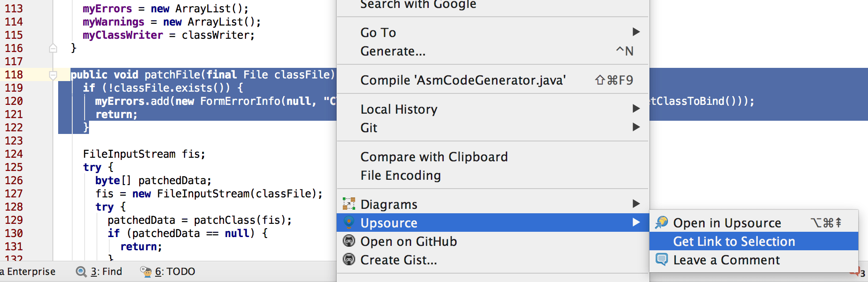Open the Diagrams submenu arrow
Screen dimensions: 868x282
(x=635, y=204)
